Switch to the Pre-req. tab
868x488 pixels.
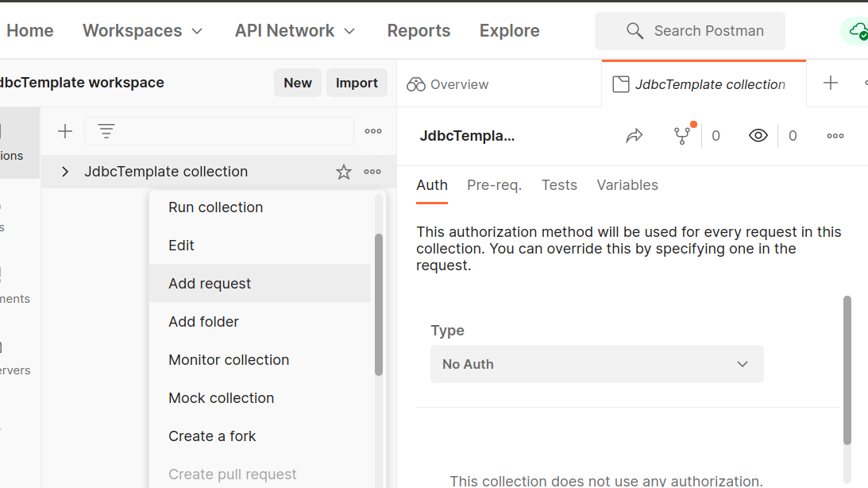[x=494, y=185]
